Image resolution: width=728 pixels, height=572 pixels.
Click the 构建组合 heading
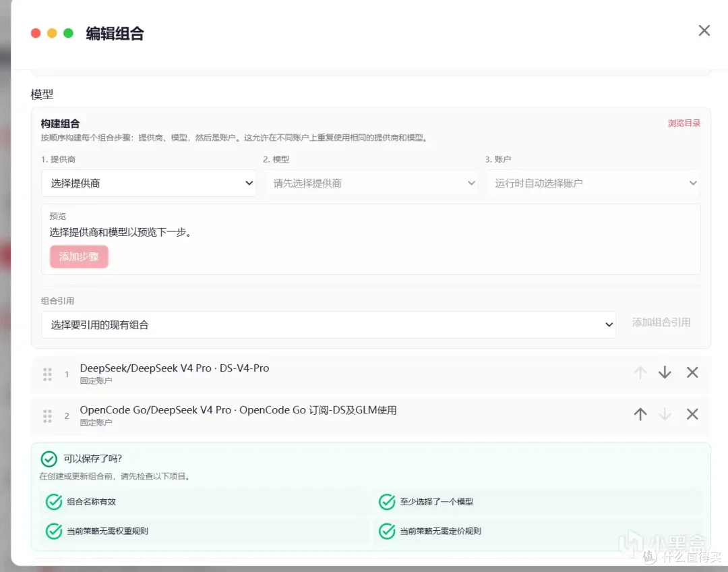pyautogui.click(x=60, y=123)
